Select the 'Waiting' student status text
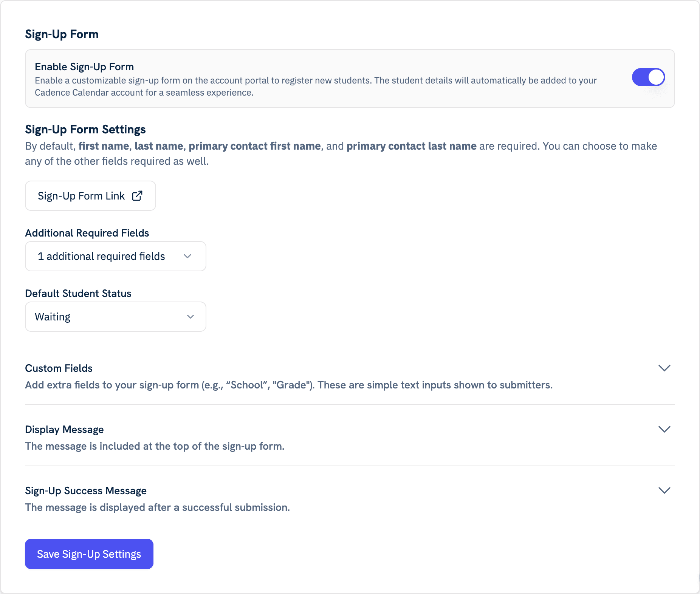 point(53,317)
